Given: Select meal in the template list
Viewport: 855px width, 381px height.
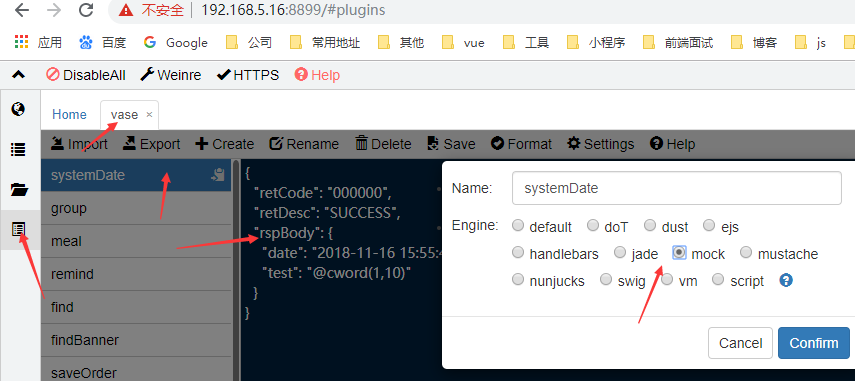Looking at the screenshot, I should pyautogui.click(x=136, y=241).
